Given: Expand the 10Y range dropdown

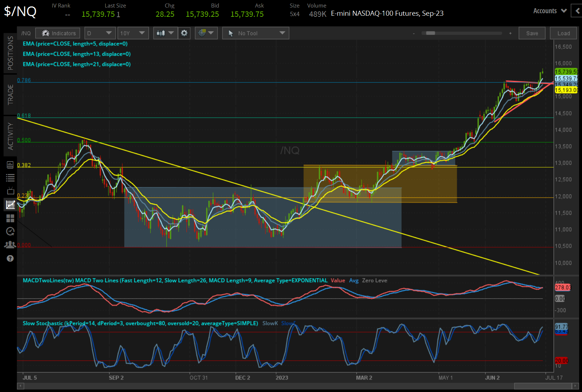Looking at the screenshot, I should click(x=133, y=33).
